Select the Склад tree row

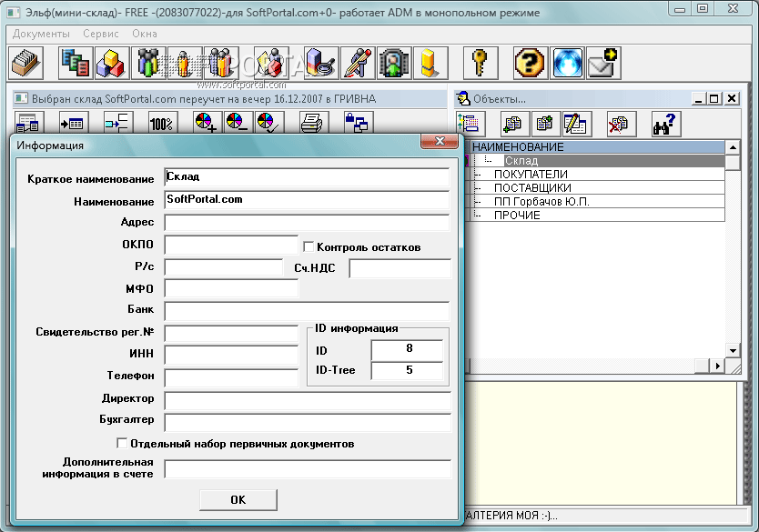point(597,161)
